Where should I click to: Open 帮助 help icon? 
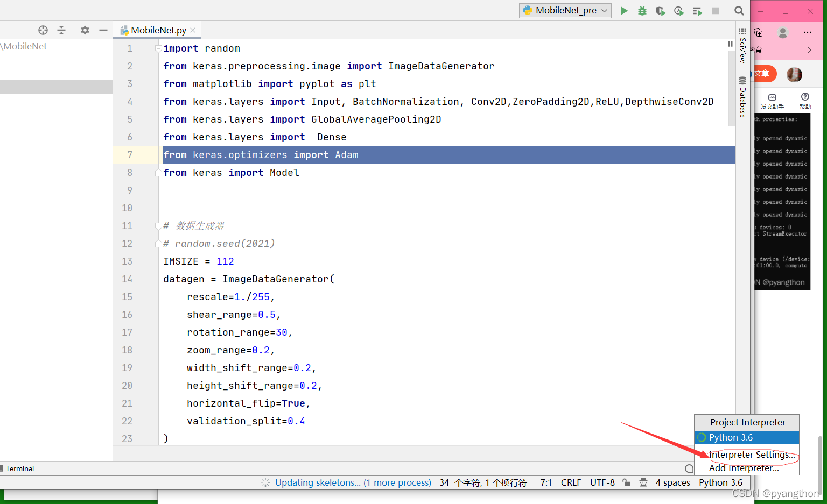click(805, 101)
